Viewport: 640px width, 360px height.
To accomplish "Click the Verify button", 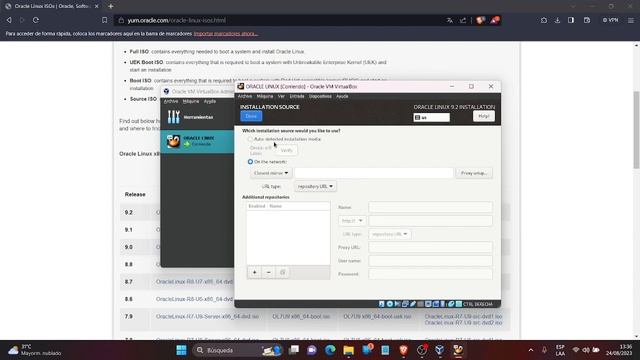I will pyautogui.click(x=287, y=150).
